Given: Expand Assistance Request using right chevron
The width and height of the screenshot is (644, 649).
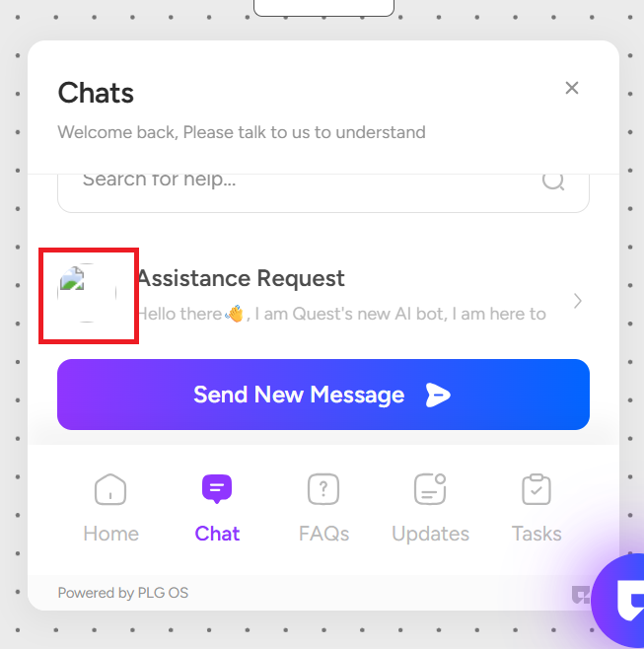Looking at the screenshot, I should (x=578, y=301).
